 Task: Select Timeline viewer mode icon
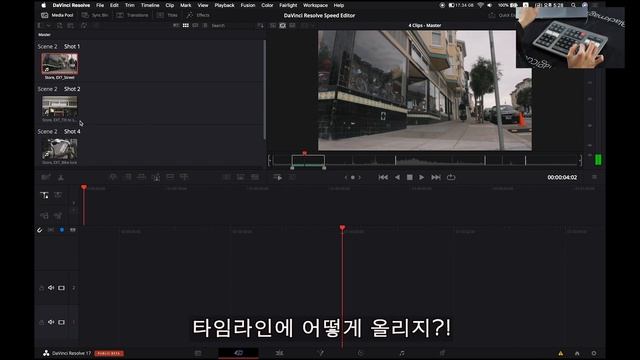[x=292, y=25]
